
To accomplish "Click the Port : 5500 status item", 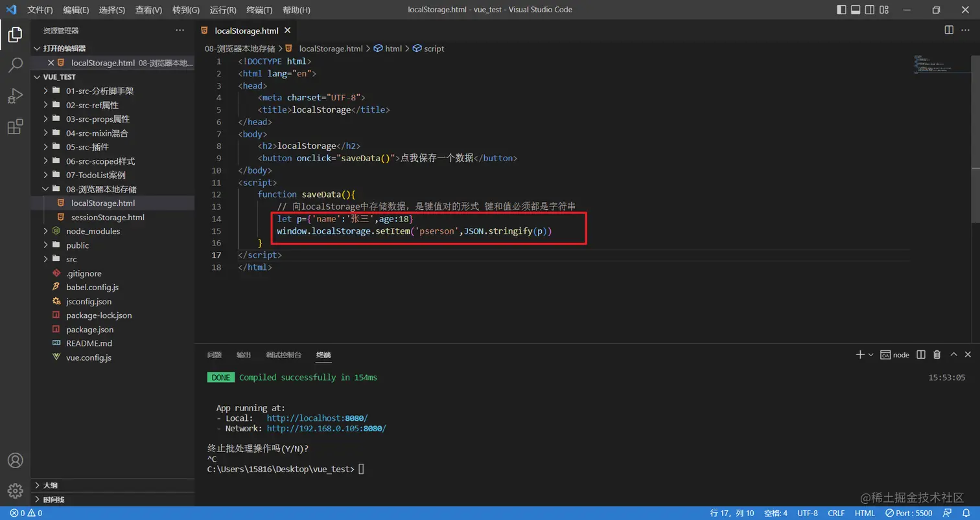I will click(x=909, y=513).
